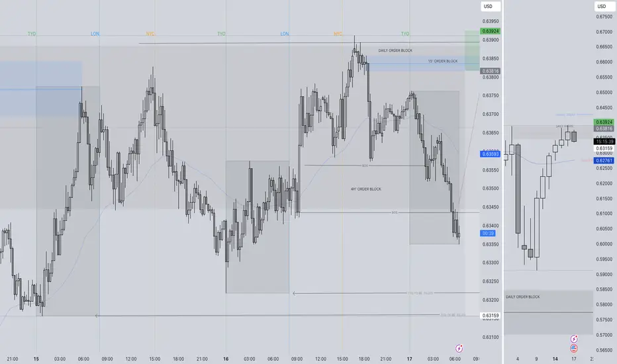The width and height of the screenshot is (617, 364).
Task: Select the blue 15' order block rectangle
Action: tap(416, 64)
